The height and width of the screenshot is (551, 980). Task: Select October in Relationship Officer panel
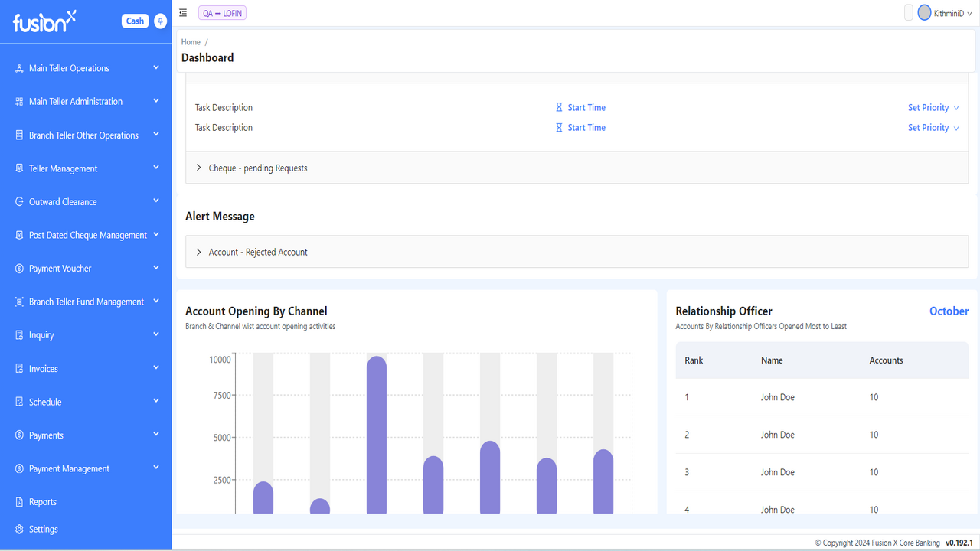pos(949,311)
